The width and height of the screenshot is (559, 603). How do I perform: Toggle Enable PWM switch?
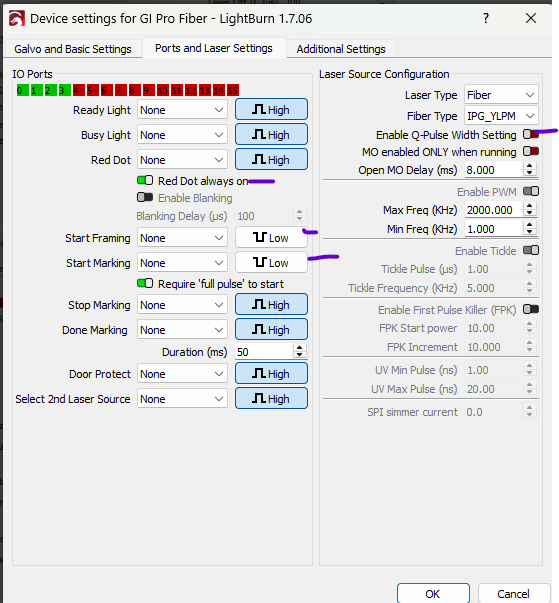(x=531, y=191)
